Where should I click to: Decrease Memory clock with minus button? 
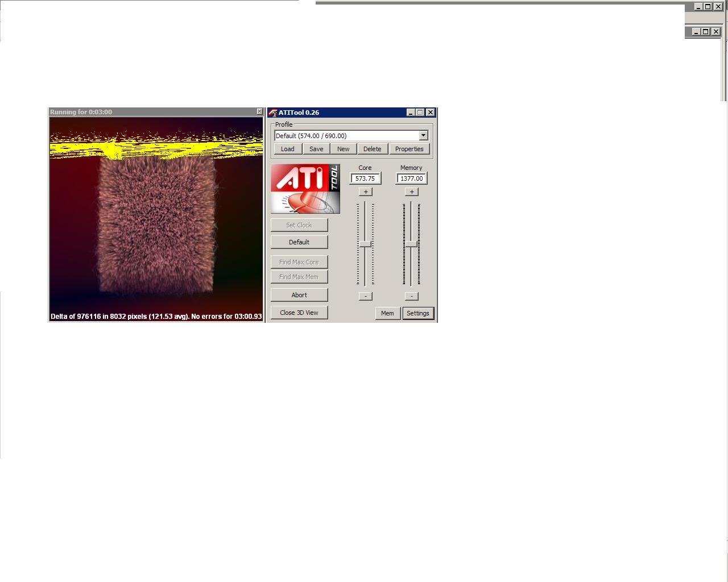tap(412, 296)
